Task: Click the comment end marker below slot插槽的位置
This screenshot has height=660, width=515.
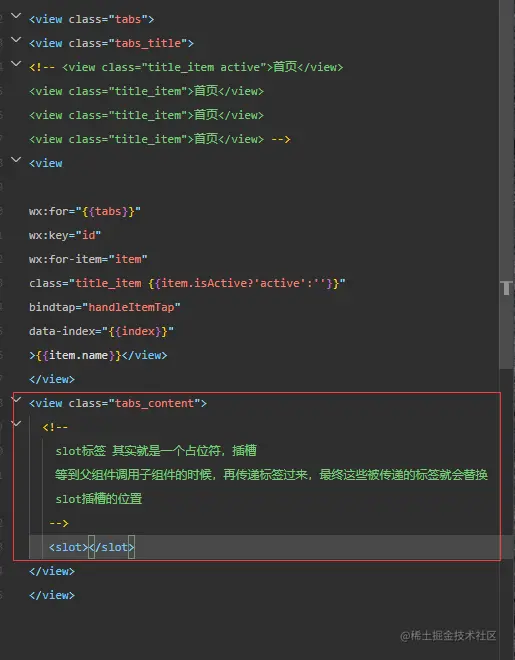Action: point(58,523)
